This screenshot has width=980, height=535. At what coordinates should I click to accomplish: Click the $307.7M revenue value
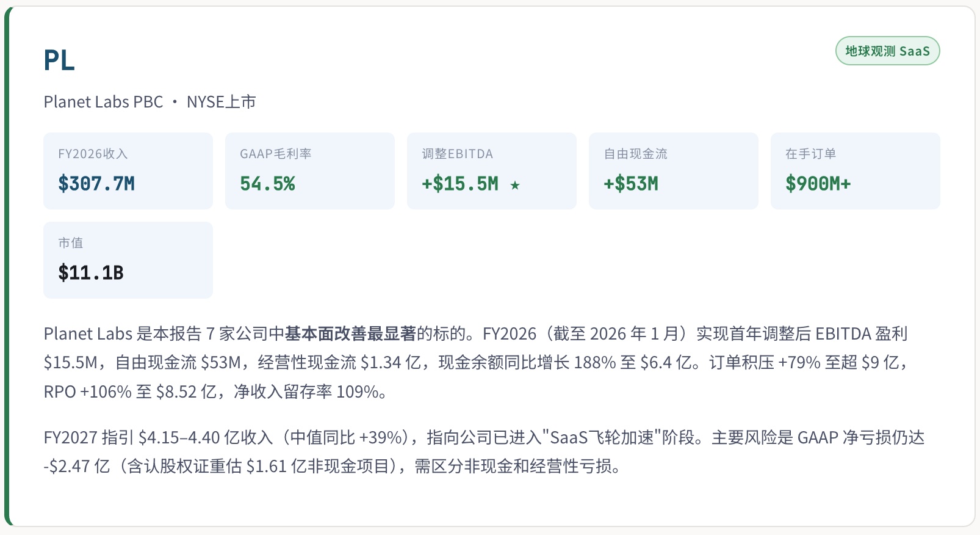(x=96, y=184)
